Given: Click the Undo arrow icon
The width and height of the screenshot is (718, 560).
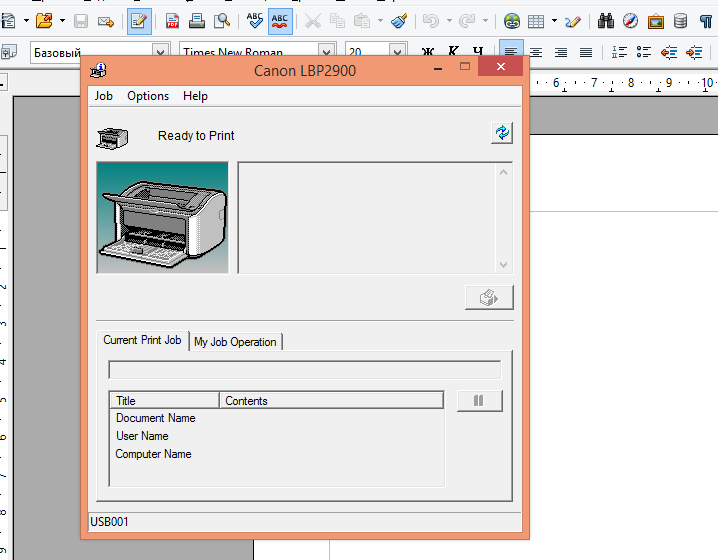Looking at the screenshot, I should click(x=431, y=21).
